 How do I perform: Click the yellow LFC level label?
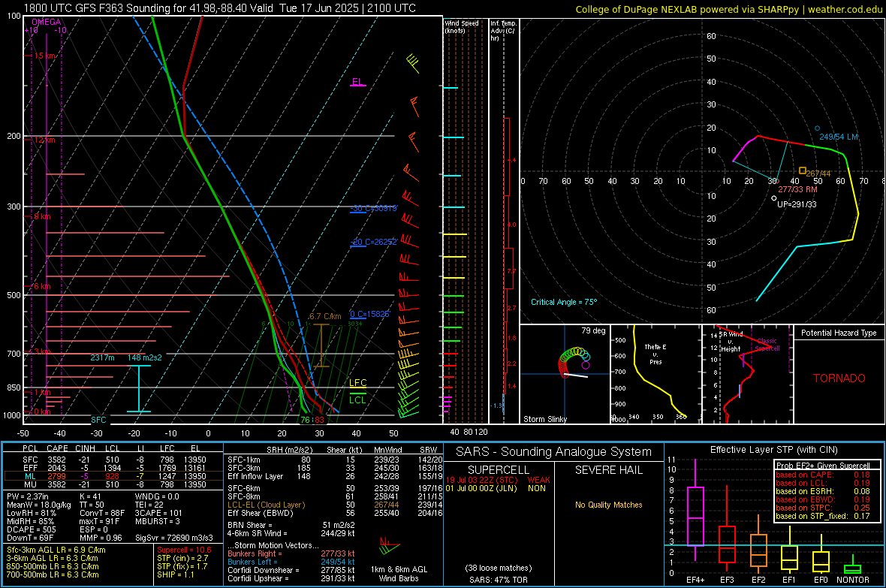tap(357, 383)
